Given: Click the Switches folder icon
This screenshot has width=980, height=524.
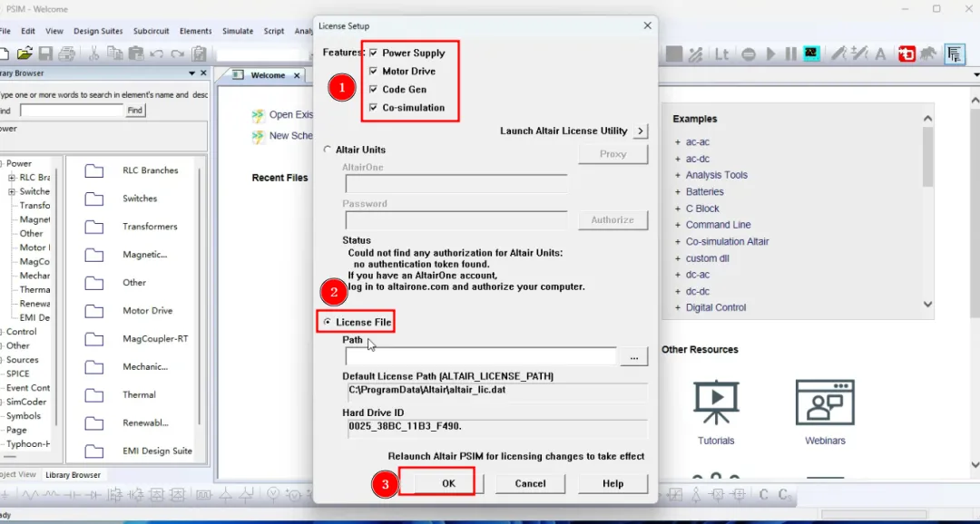Looking at the screenshot, I should [x=94, y=199].
